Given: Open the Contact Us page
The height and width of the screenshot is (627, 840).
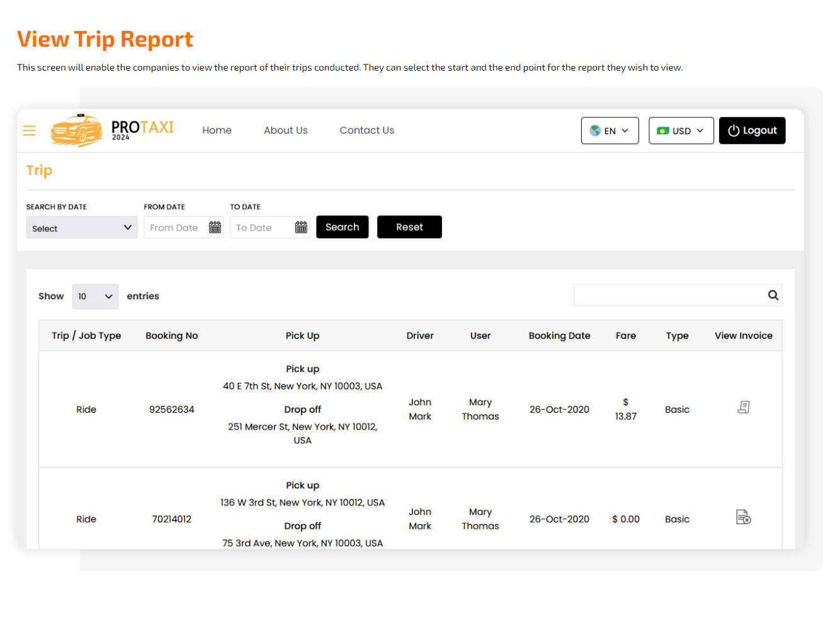Looking at the screenshot, I should [366, 130].
